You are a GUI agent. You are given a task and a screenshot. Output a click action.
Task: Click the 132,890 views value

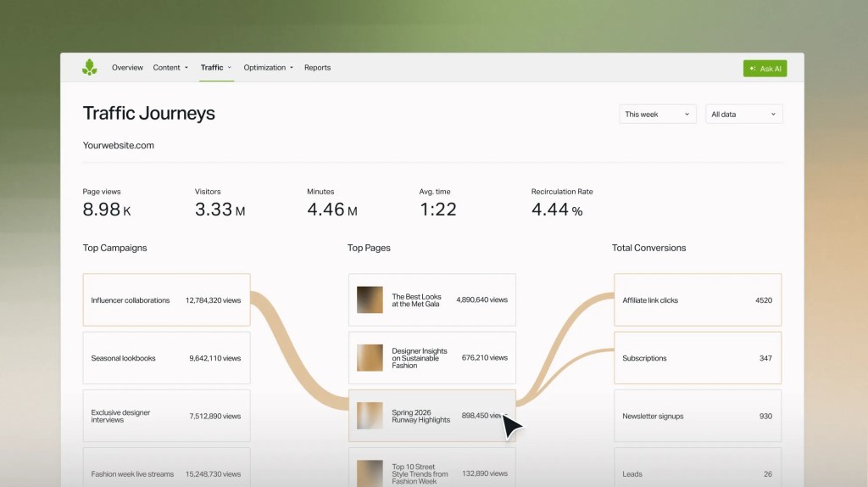tap(484, 473)
